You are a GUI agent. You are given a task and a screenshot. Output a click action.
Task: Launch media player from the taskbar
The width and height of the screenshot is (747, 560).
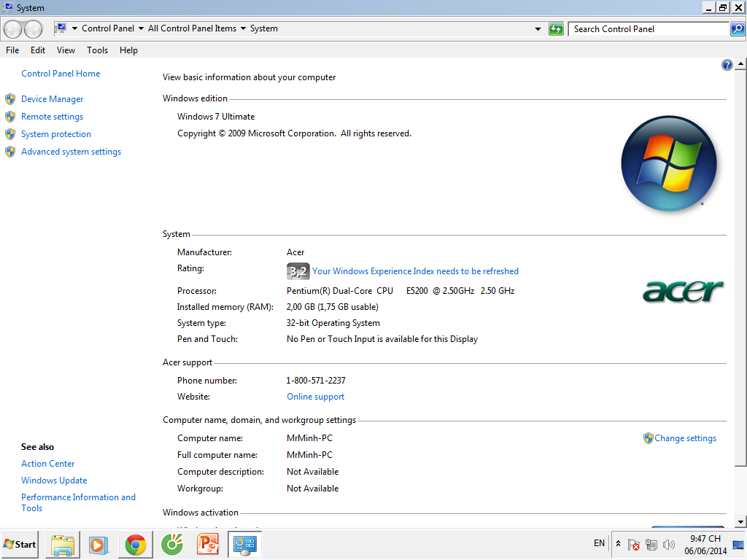point(98,544)
